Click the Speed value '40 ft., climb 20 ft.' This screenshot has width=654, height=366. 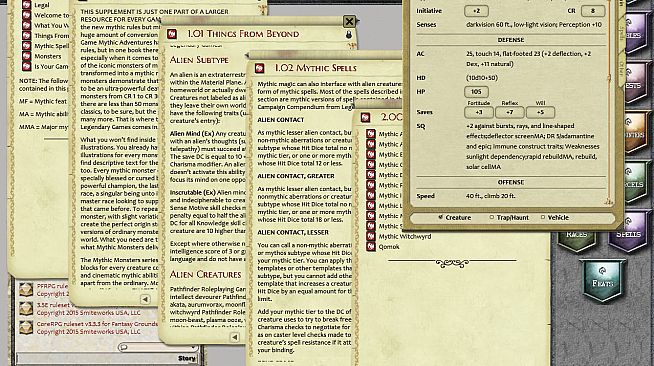(x=490, y=196)
